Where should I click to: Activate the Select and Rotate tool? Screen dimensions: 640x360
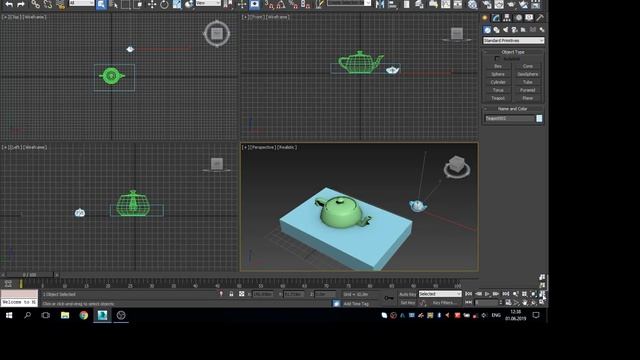click(164, 4)
